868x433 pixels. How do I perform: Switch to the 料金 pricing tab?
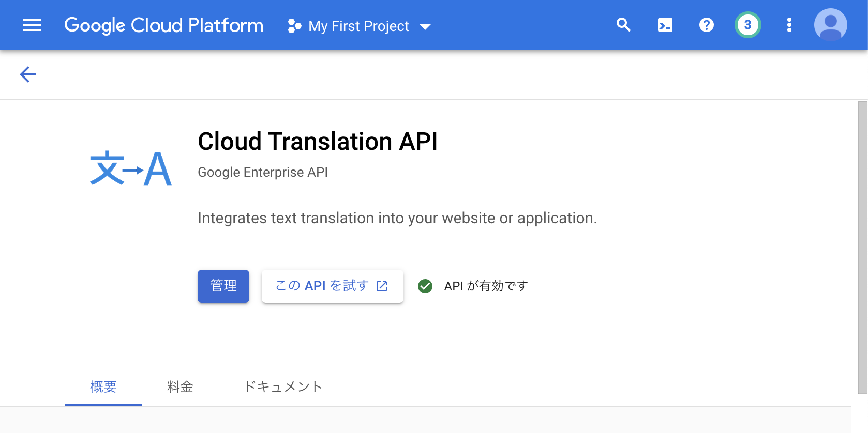pyautogui.click(x=180, y=386)
